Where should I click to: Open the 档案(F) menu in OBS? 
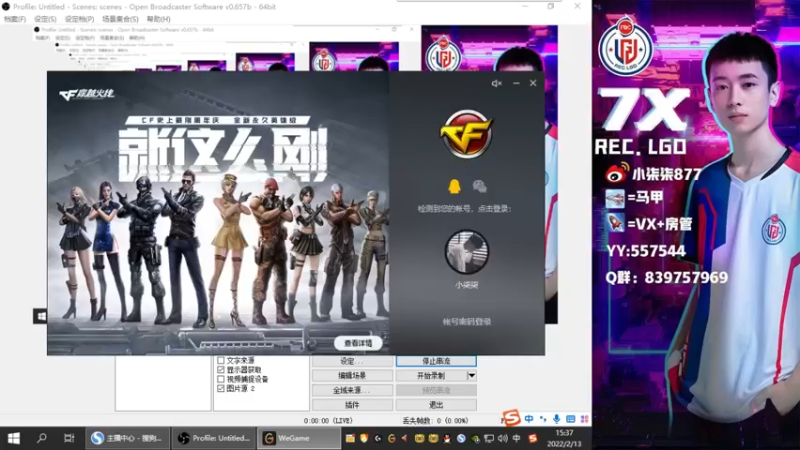(x=15, y=19)
